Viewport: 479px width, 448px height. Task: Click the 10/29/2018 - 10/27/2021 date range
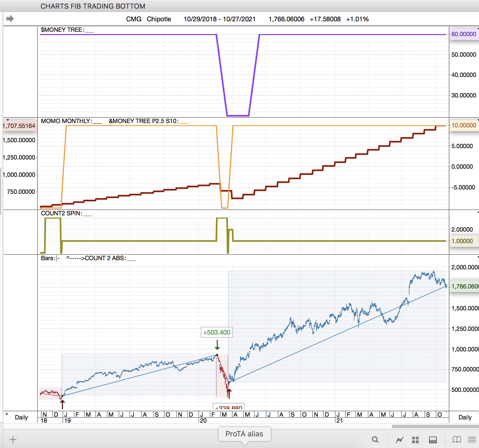click(x=220, y=19)
